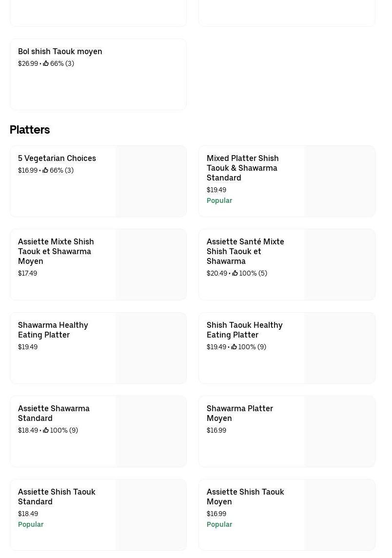Click Popular tag under Assiette Shish Taouk Moyen
Screen dimensions: 392x558
tap(219, 524)
